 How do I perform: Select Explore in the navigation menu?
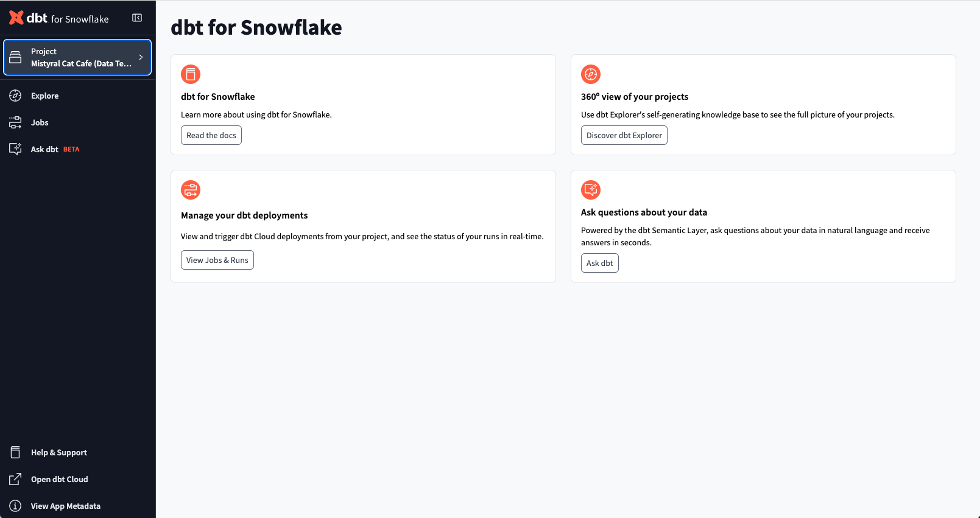[44, 96]
